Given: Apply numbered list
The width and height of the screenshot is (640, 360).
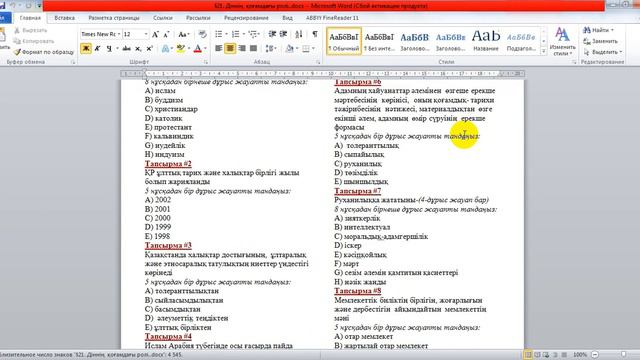Looking at the screenshot, I should click(236, 34).
